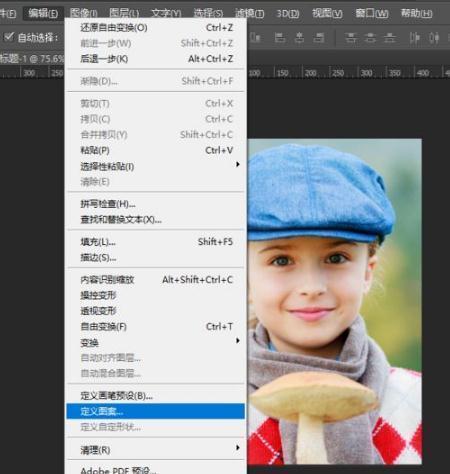This screenshot has height=474, width=450.
Task: Open the 视图(V) menu
Action: [x=327, y=14]
